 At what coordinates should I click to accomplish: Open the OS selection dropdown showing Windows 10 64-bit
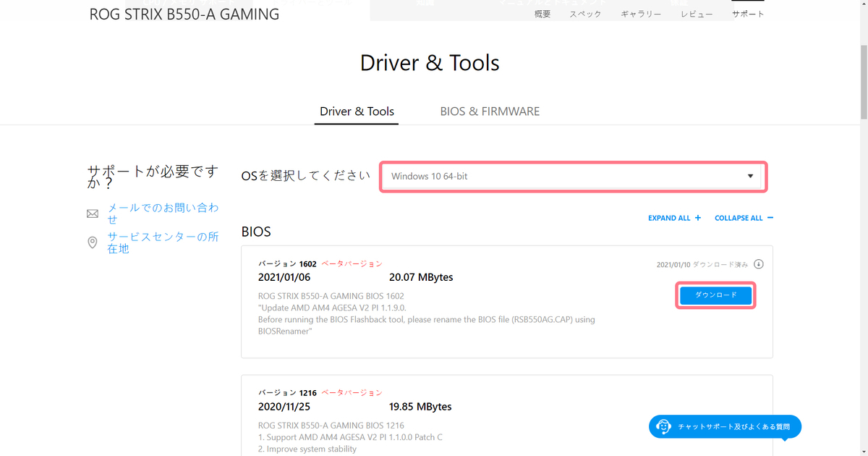[x=573, y=177]
